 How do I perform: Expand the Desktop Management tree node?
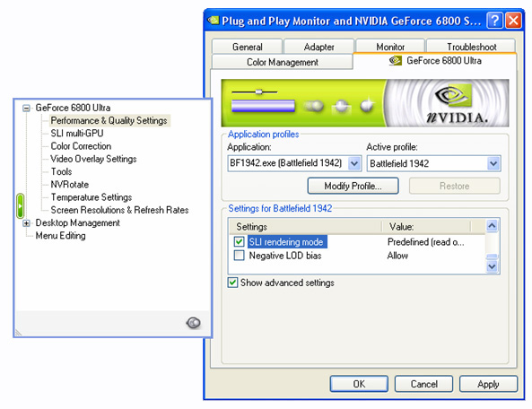click(x=26, y=223)
